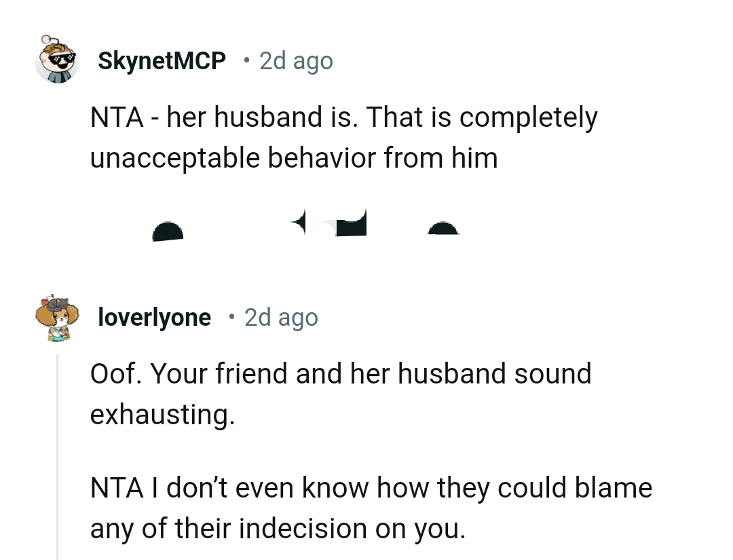Click the dot separator after loverlyone

click(231, 317)
